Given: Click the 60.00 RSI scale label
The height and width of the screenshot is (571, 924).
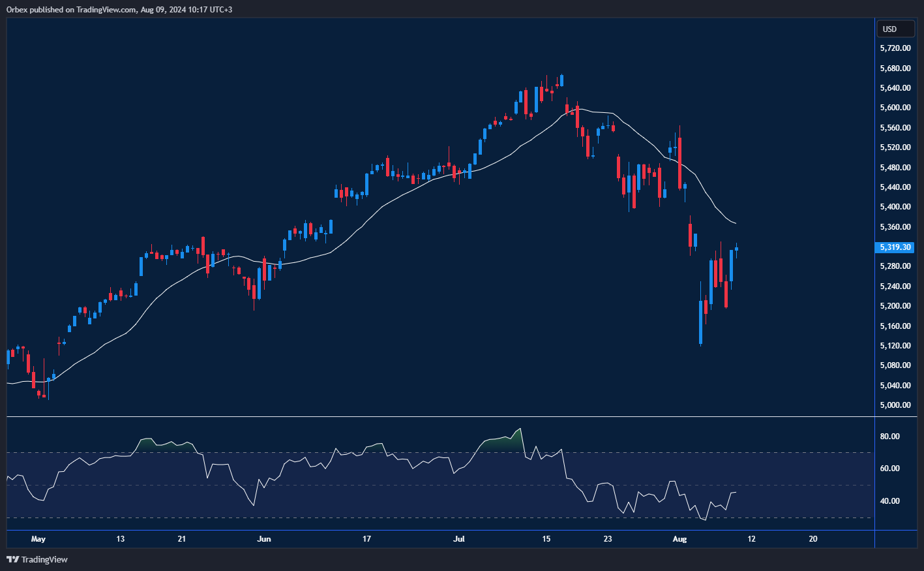Looking at the screenshot, I should (x=889, y=469).
